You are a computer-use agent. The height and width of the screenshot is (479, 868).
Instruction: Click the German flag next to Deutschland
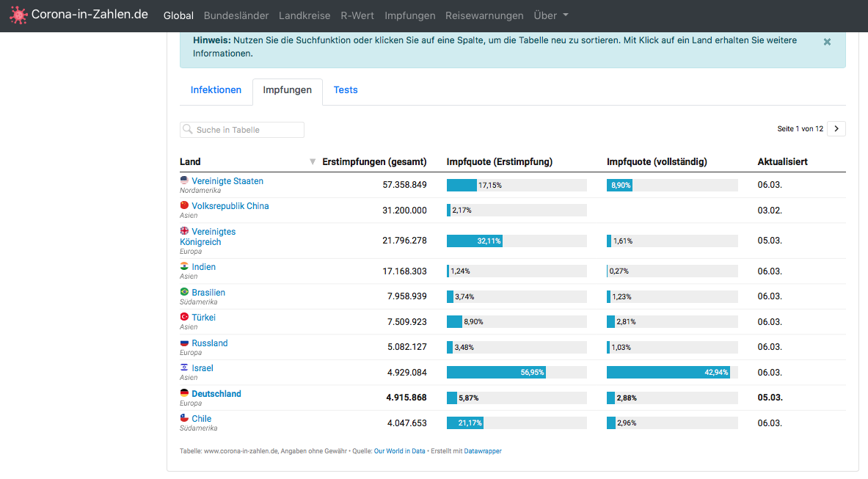(184, 392)
